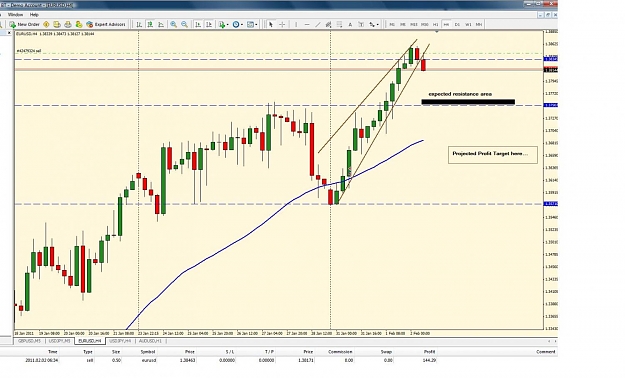The image size is (625, 378).
Task: Select the Text Label tool
Action: 361,24
